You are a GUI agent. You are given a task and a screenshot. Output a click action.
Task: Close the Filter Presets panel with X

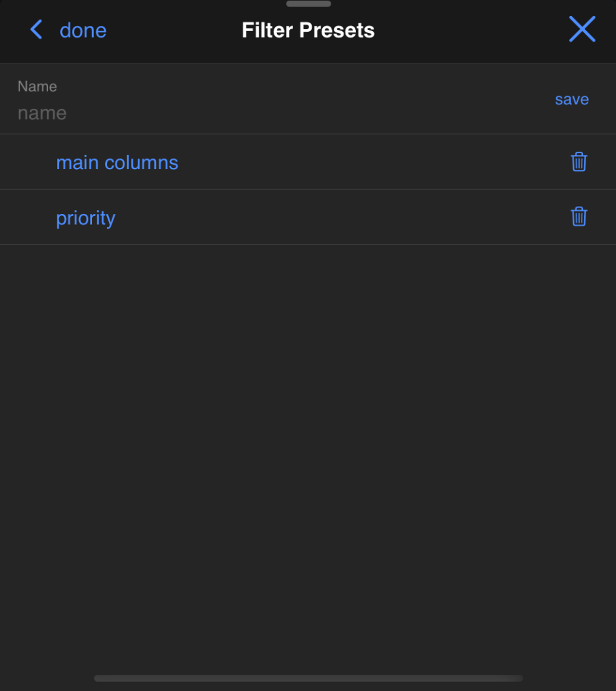(582, 30)
